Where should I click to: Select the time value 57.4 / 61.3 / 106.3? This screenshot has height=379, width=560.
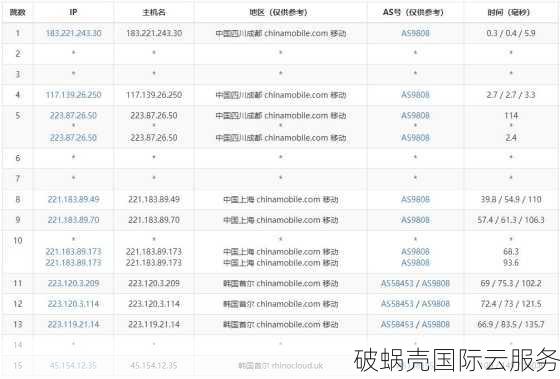[511, 220]
